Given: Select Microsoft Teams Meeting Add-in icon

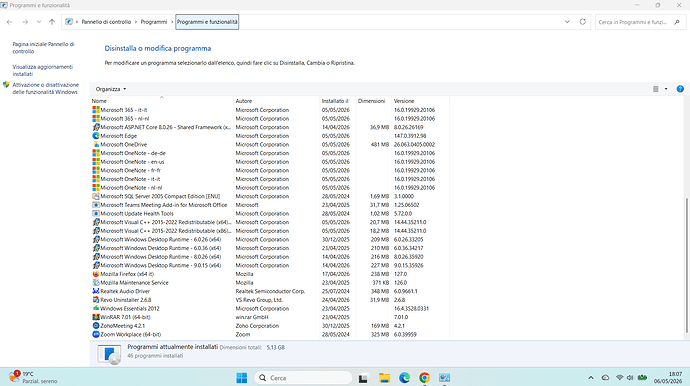Looking at the screenshot, I should pyautogui.click(x=95, y=205).
